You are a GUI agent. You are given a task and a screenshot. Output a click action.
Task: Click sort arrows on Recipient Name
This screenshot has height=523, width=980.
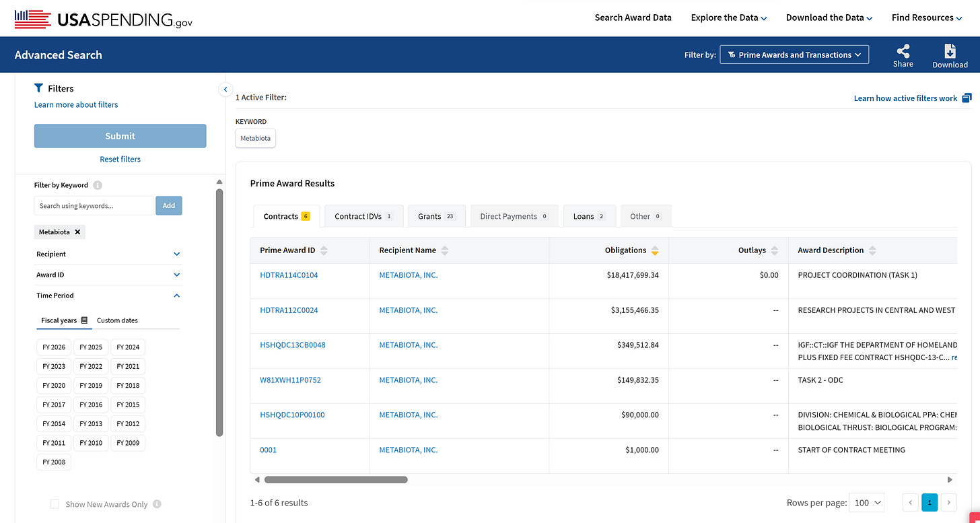(x=445, y=250)
